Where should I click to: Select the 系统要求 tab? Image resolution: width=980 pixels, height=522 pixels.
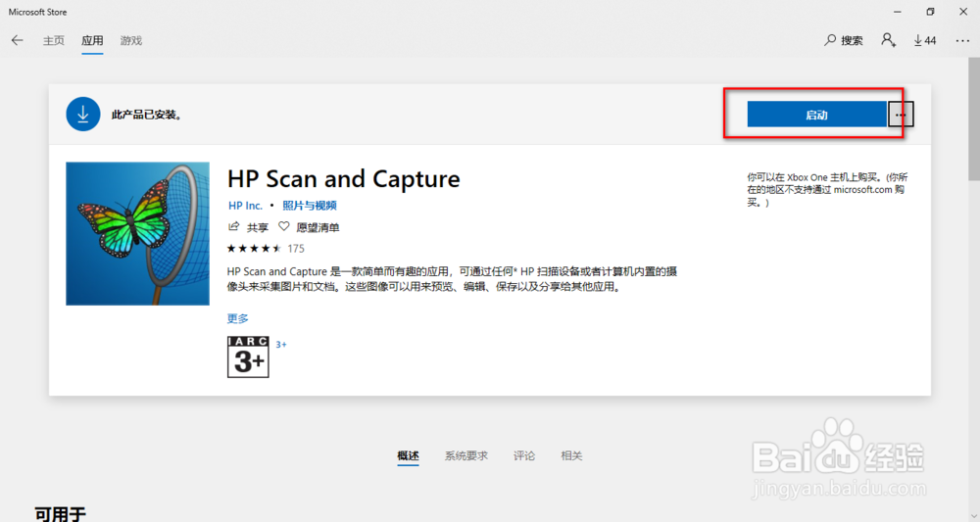(x=466, y=455)
